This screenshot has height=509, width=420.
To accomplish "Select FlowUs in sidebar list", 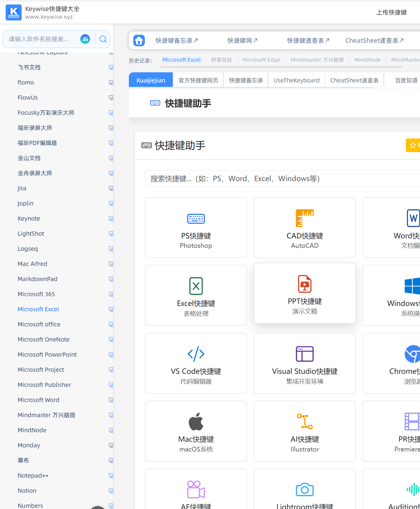I will click(28, 98).
